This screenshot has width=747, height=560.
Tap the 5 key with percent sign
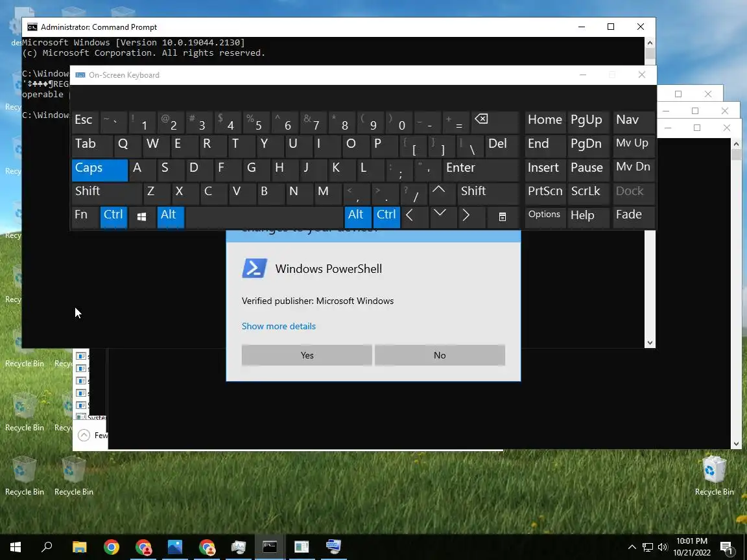tap(256, 122)
